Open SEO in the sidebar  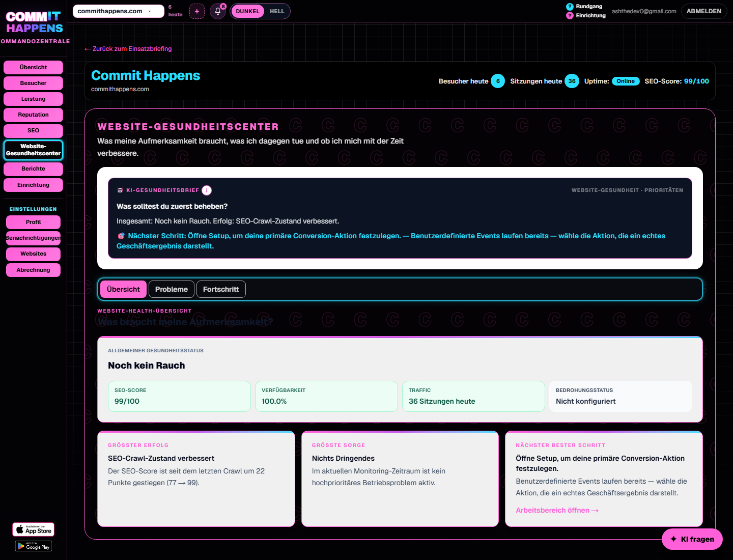[34, 130]
